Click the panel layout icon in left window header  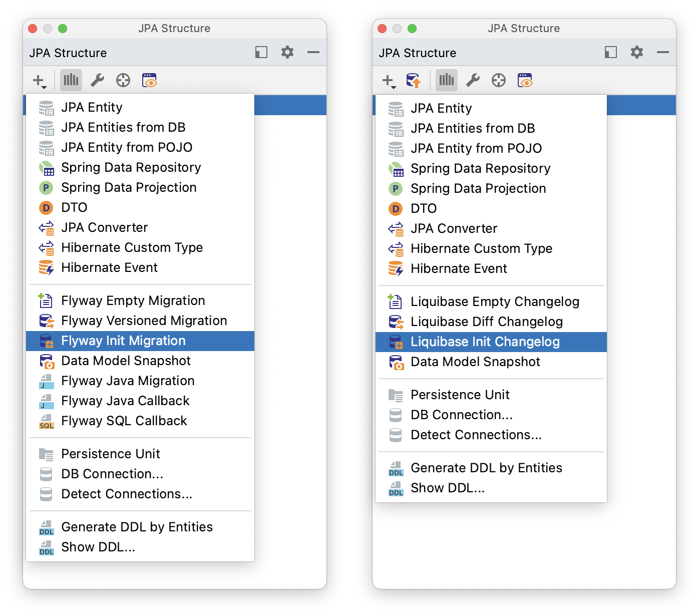tap(261, 52)
